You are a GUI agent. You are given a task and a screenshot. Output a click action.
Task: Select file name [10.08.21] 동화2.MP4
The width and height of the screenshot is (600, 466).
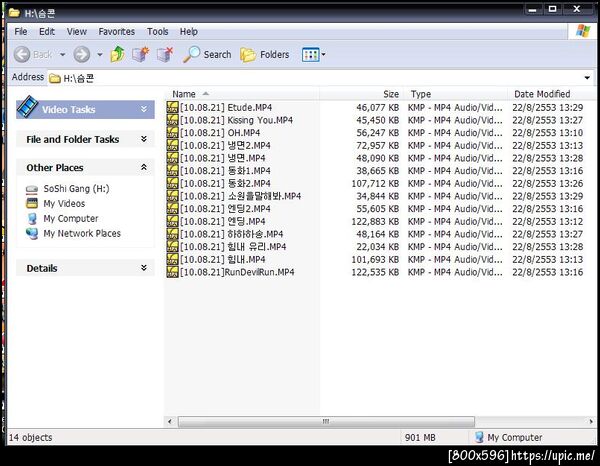225,183
